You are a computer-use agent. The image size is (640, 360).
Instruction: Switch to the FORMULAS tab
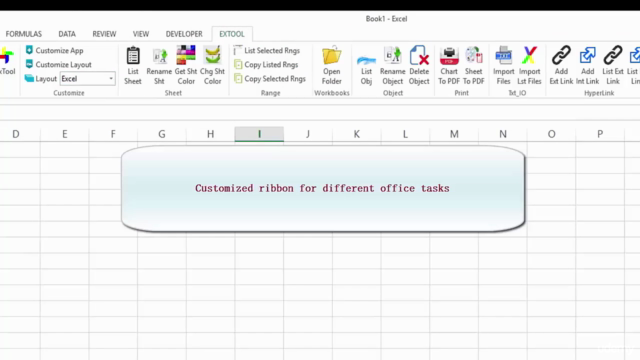tap(24, 34)
